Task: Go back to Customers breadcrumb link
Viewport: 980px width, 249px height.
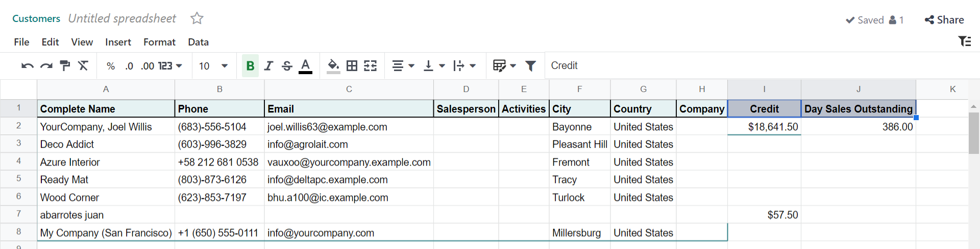Action: click(x=36, y=18)
